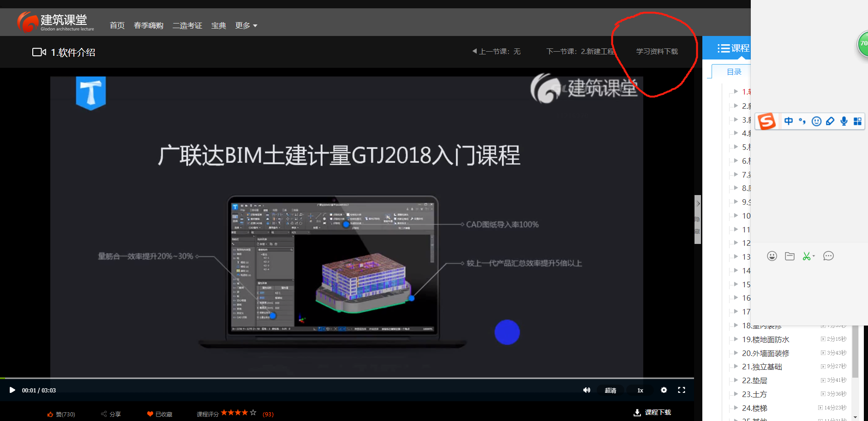This screenshot has width=868, height=421.
Task: Open video player settings gear
Action: [664, 390]
